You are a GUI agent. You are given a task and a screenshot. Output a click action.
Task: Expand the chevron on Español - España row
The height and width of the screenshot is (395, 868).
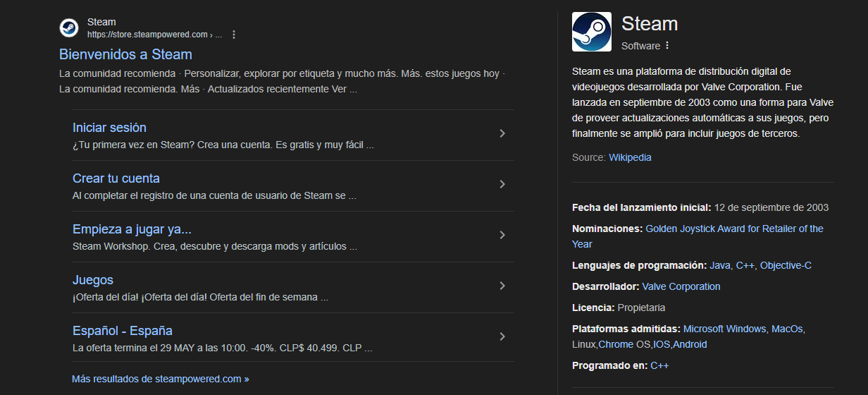point(502,336)
